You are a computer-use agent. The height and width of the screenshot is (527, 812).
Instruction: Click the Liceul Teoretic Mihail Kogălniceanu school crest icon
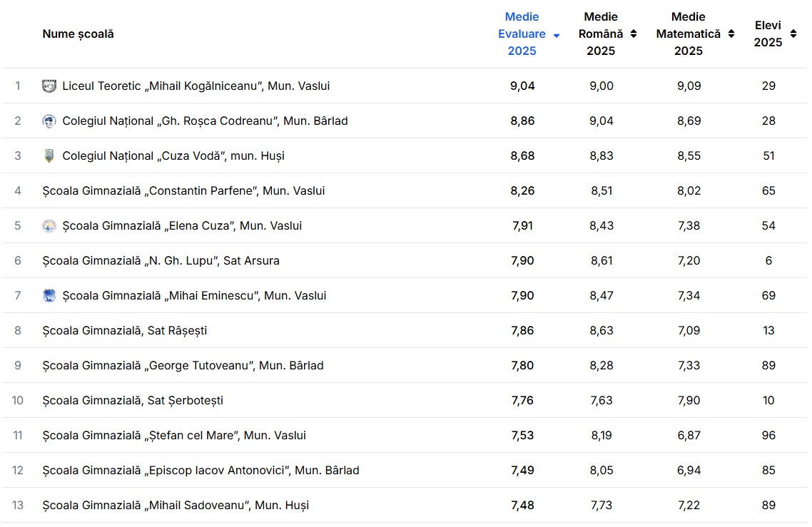[x=49, y=86]
